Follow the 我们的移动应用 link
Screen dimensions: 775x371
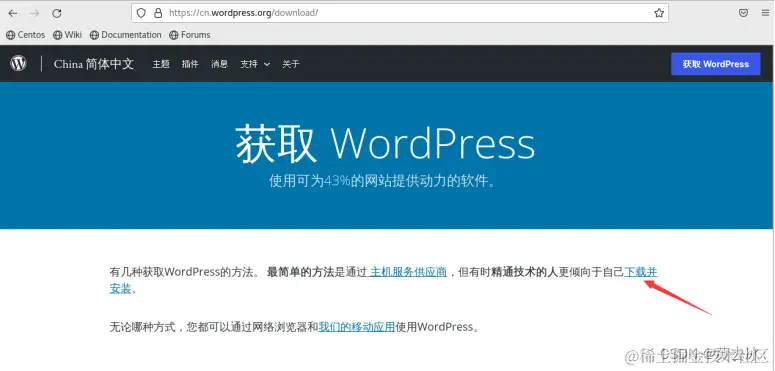(x=356, y=327)
